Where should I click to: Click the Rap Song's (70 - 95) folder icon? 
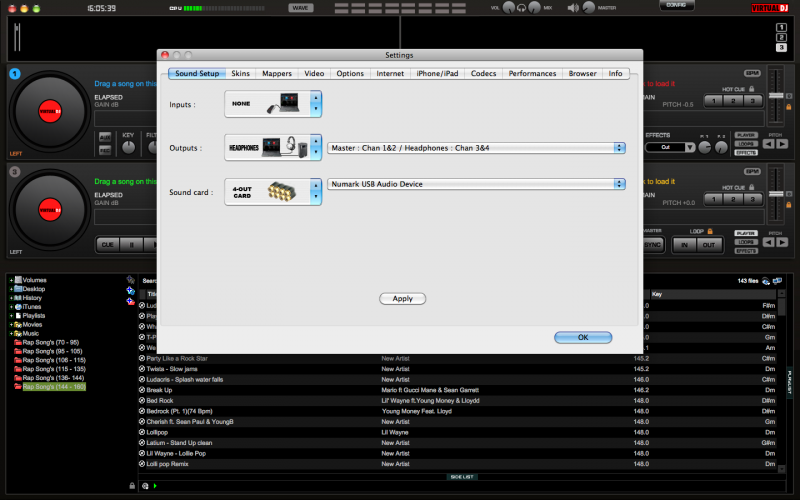tap(19, 342)
